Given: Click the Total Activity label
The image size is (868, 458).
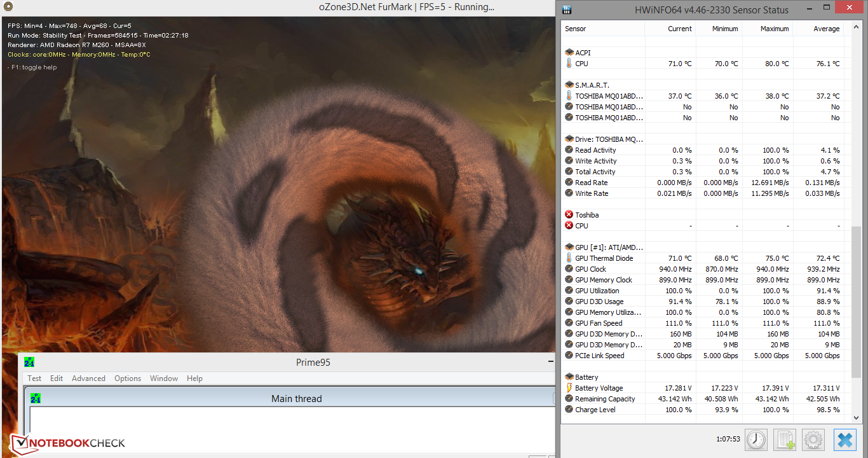Looking at the screenshot, I should click(x=595, y=172).
